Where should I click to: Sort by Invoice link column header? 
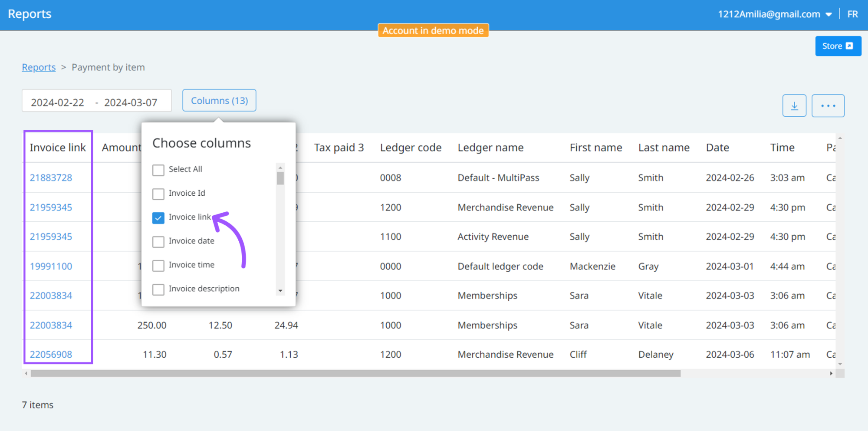point(58,148)
